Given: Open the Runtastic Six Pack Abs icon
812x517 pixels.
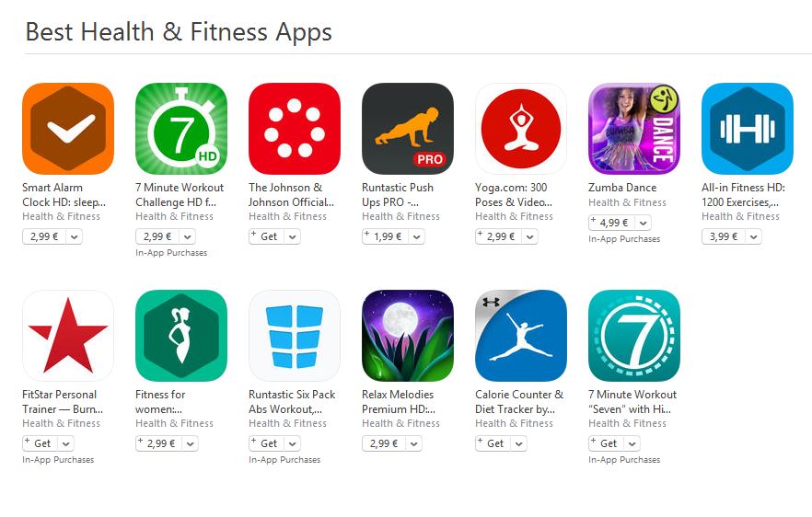Looking at the screenshot, I should click(x=295, y=336).
